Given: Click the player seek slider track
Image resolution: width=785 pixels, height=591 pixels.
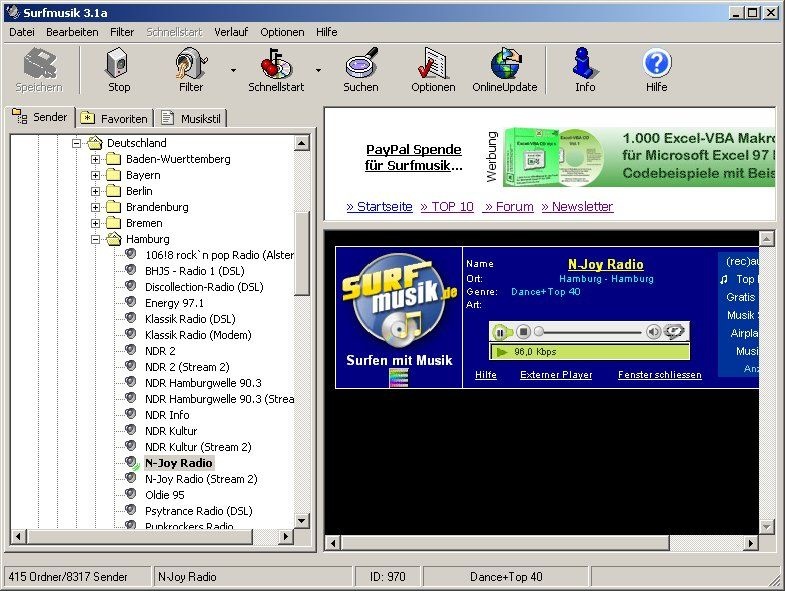Looking at the screenshot, I should (590, 332).
